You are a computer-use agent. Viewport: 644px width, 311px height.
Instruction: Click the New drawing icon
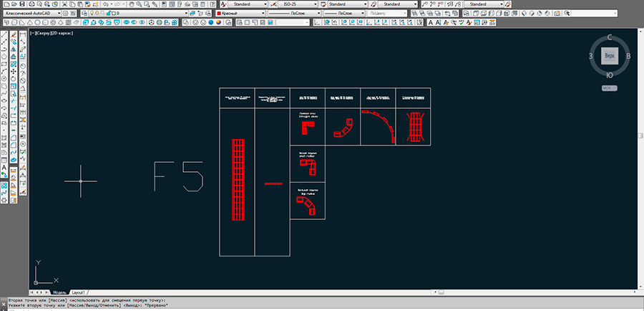pos(6,4)
